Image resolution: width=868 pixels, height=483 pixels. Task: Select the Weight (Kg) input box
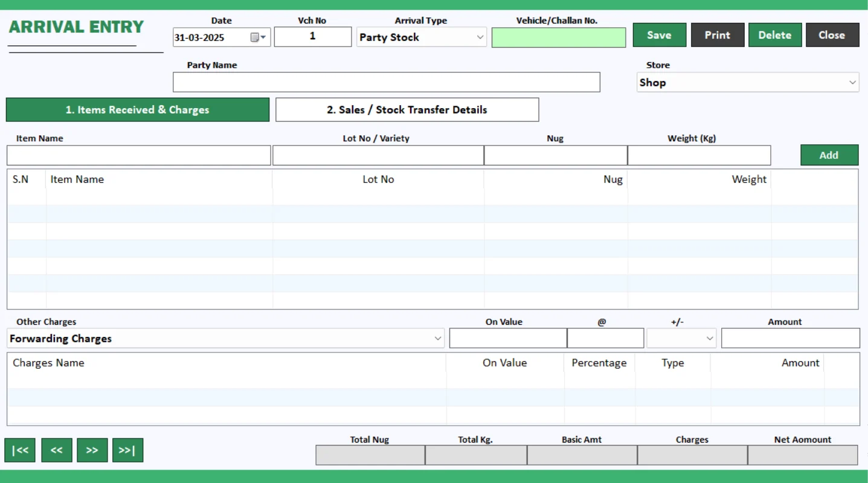[699, 155]
